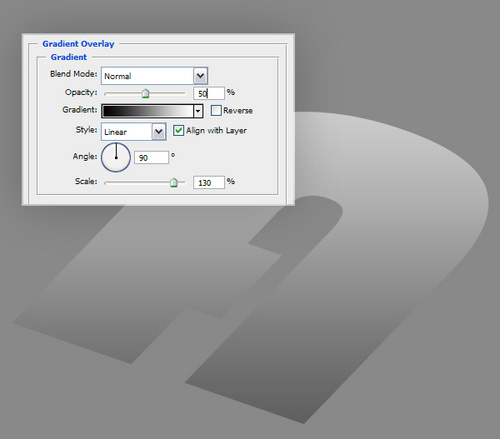The image size is (500, 439).
Task: Click the Gradient Overlay section title
Action: pyautogui.click(x=78, y=44)
